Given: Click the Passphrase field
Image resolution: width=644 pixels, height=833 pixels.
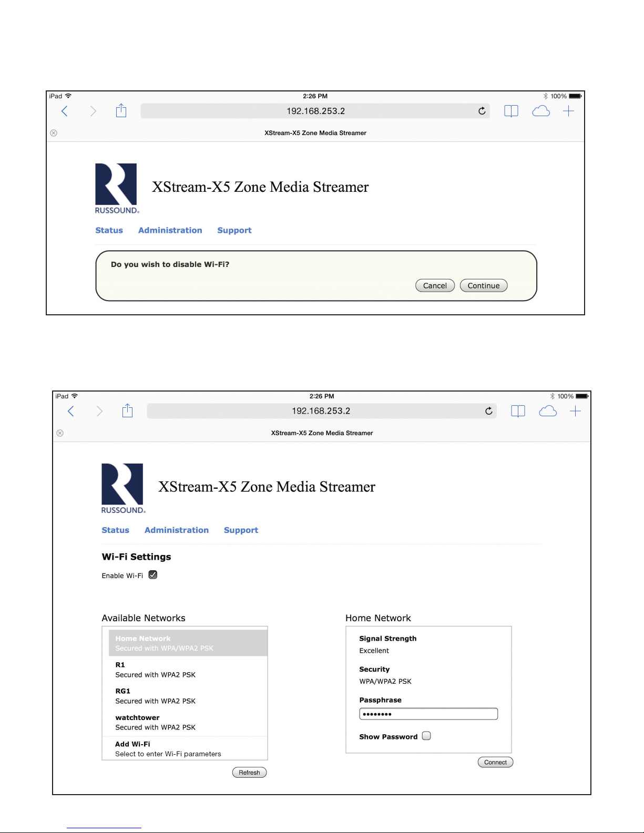Looking at the screenshot, I should click(428, 714).
